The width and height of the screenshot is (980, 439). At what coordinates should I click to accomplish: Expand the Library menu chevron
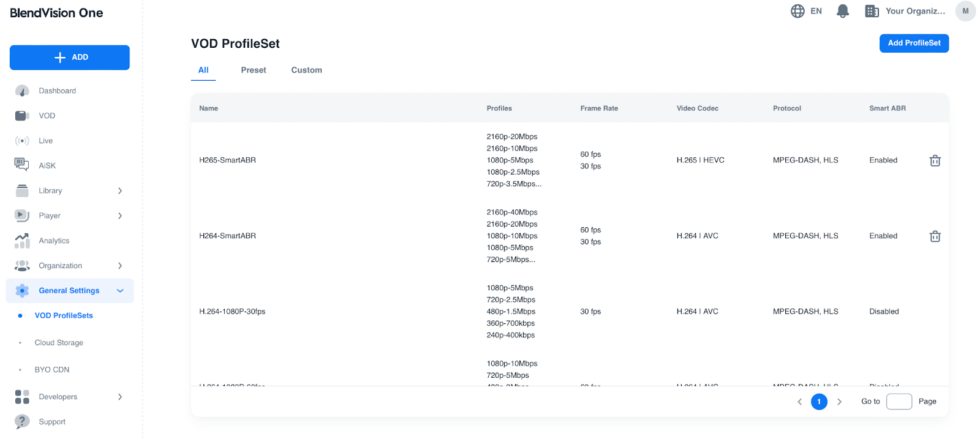pyautogui.click(x=120, y=191)
